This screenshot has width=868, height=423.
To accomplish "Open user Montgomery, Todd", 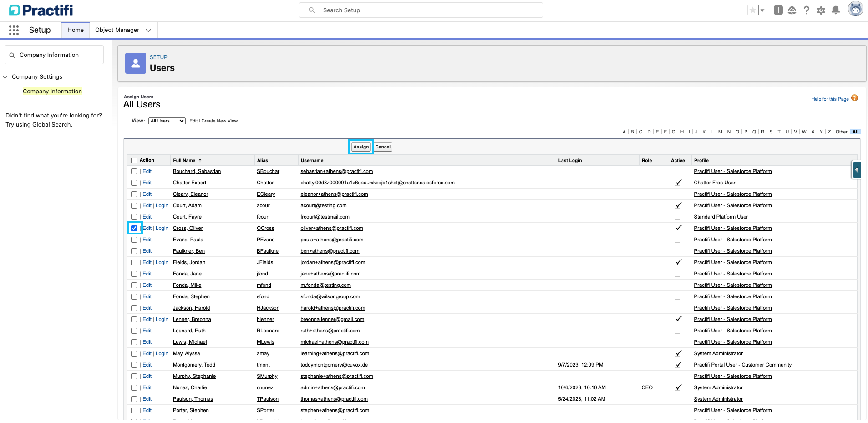I will pos(194,365).
